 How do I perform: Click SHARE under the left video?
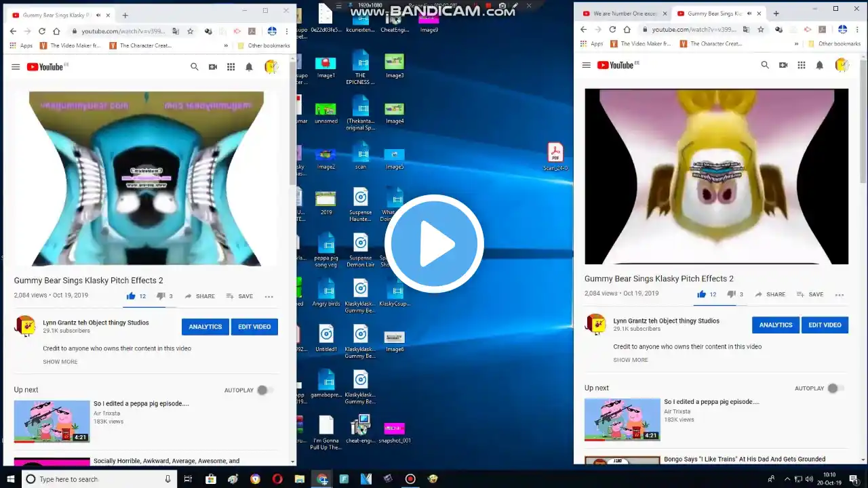(x=199, y=296)
